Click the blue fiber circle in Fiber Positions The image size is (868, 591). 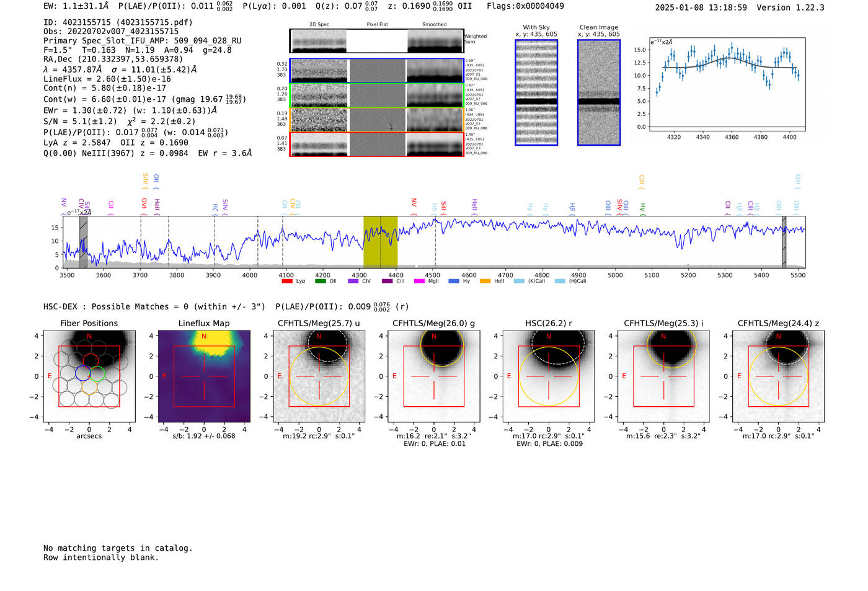pos(83,373)
